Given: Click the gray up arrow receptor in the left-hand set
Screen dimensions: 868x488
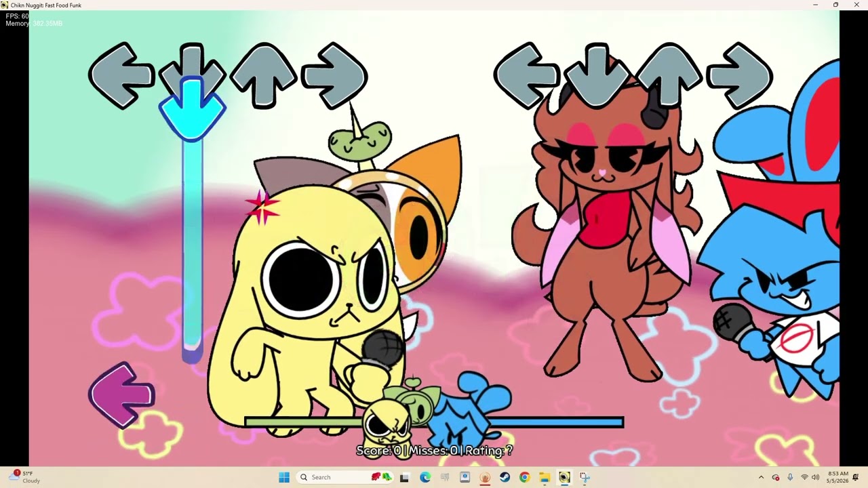Looking at the screenshot, I should pyautogui.click(x=264, y=75).
